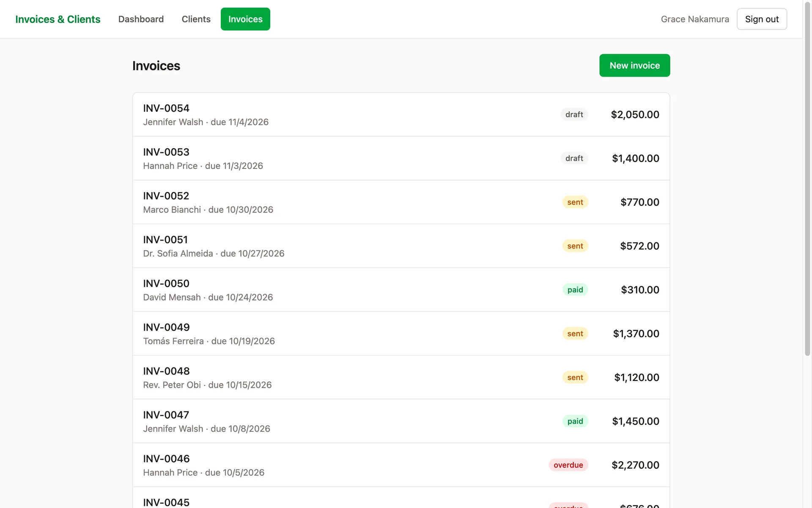This screenshot has height=508, width=812.
Task: Open invoice INV-0050
Action: (x=401, y=290)
